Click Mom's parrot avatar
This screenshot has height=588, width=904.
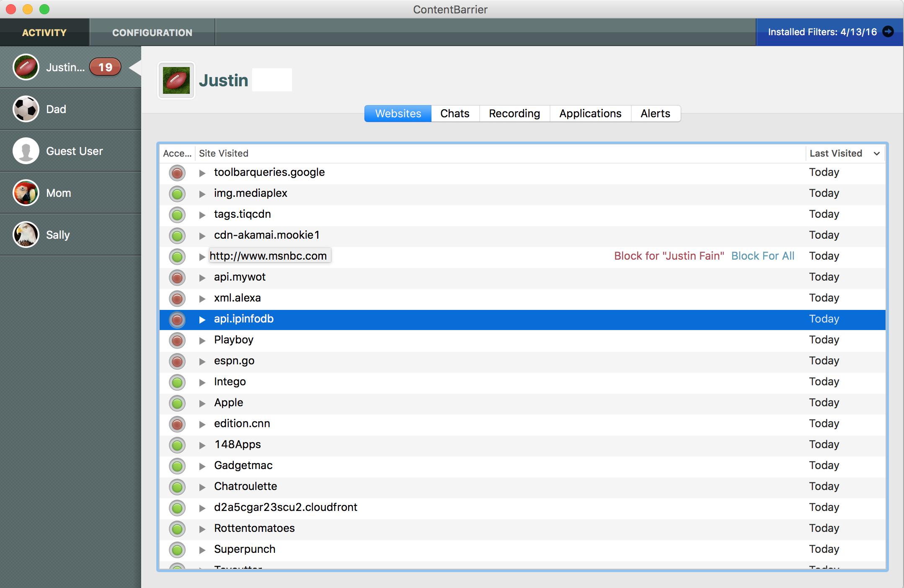coord(26,193)
